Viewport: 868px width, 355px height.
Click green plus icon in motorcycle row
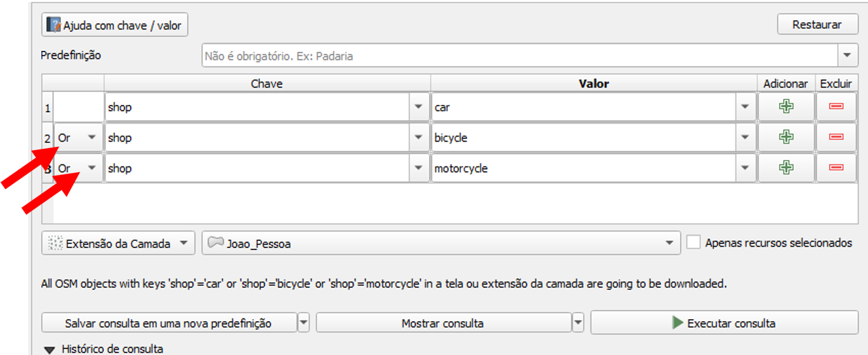point(786,168)
